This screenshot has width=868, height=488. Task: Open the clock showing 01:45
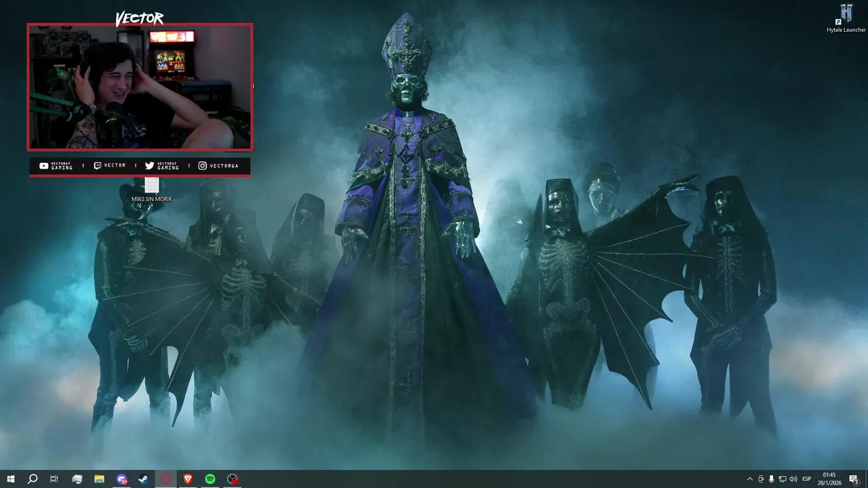(x=829, y=479)
